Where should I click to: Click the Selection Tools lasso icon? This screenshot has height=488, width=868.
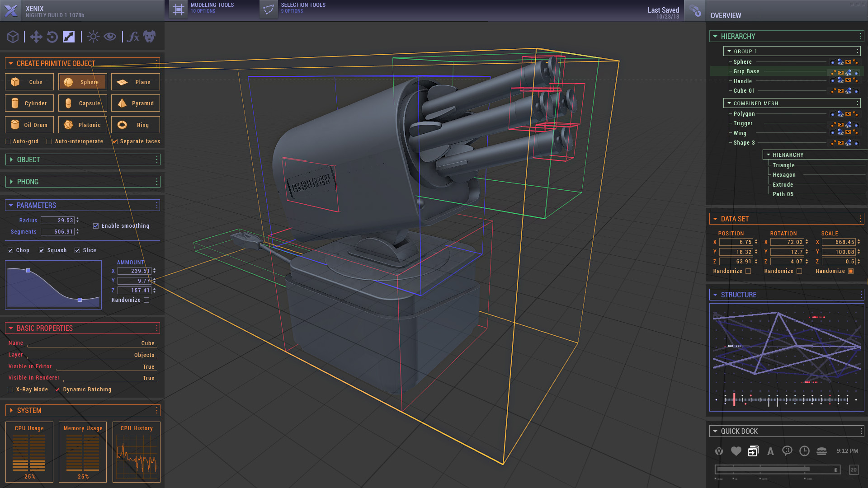click(269, 9)
